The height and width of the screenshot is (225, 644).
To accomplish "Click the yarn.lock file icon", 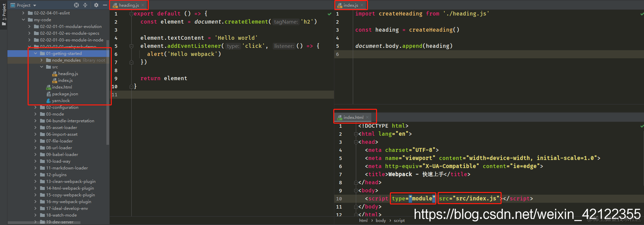I will click(x=48, y=101).
